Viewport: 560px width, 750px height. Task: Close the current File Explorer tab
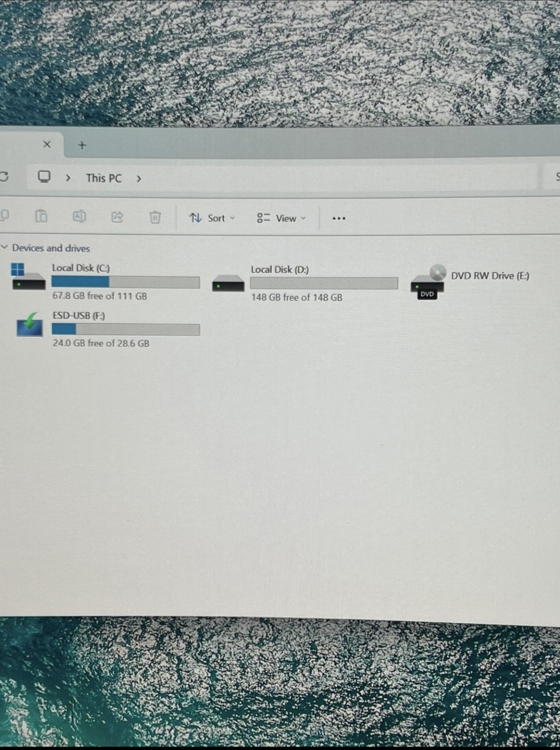pyautogui.click(x=47, y=144)
